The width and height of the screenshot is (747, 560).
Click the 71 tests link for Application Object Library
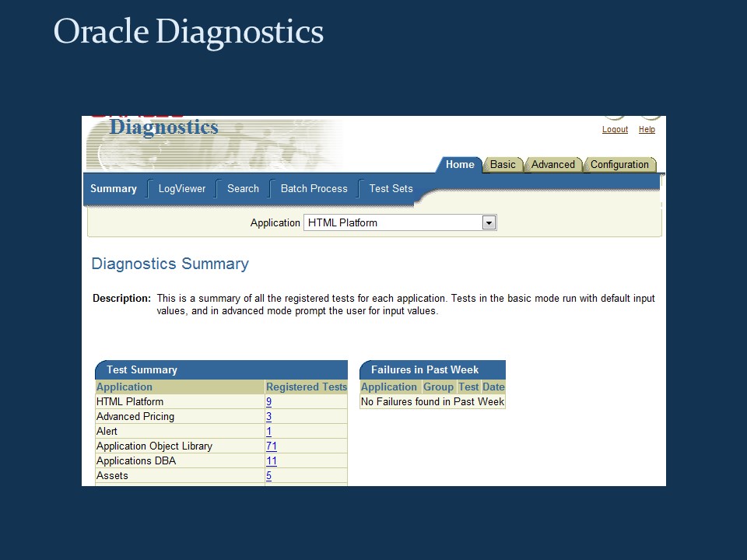point(271,446)
